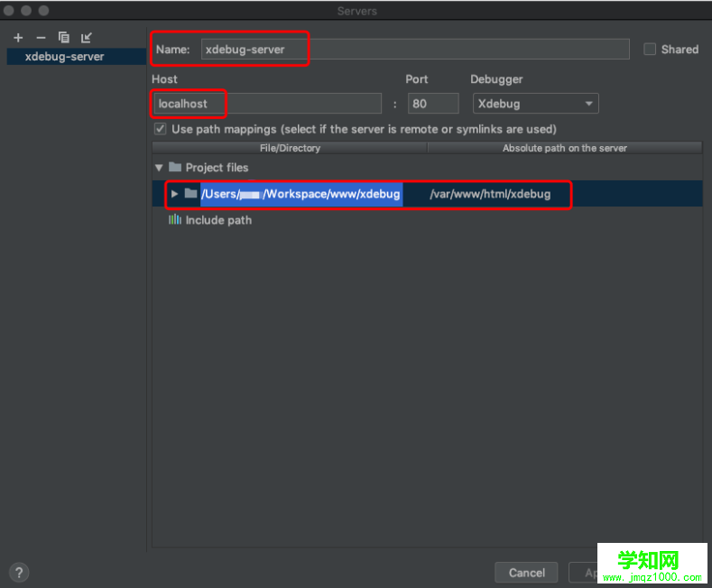712x588 pixels.
Task: Select the /Users/.../Workspace/www/xdebug path text
Action: click(301, 194)
